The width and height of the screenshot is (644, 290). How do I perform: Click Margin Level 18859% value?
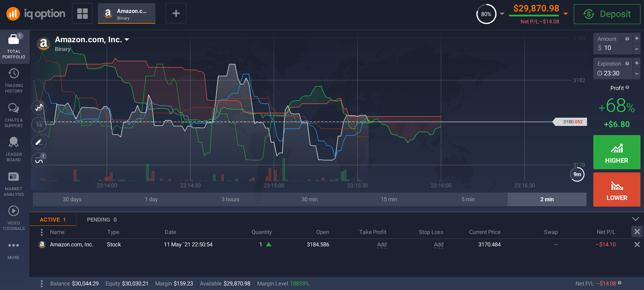[299, 284]
